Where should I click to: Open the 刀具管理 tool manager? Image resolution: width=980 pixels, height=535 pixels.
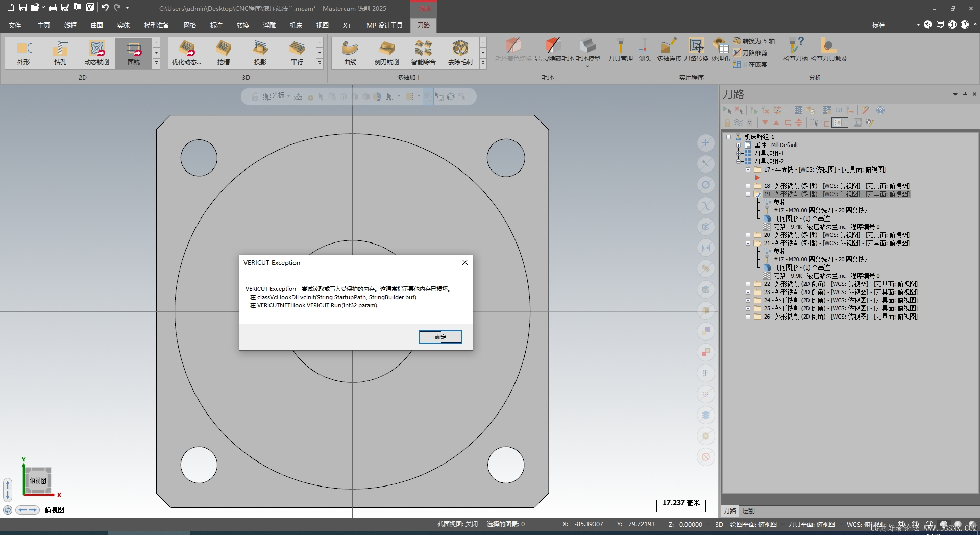[x=620, y=50]
